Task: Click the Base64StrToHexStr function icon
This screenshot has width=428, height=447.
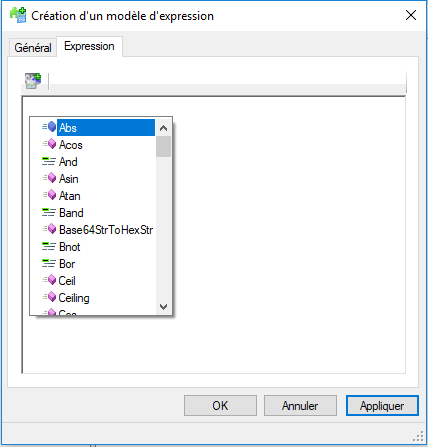Action: click(49, 229)
